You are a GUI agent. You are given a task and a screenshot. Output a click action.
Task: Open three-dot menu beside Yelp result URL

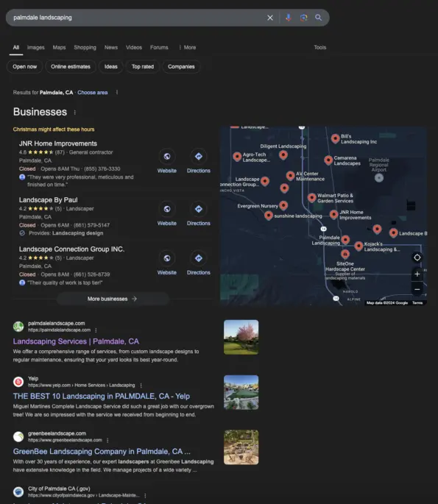(x=141, y=385)
